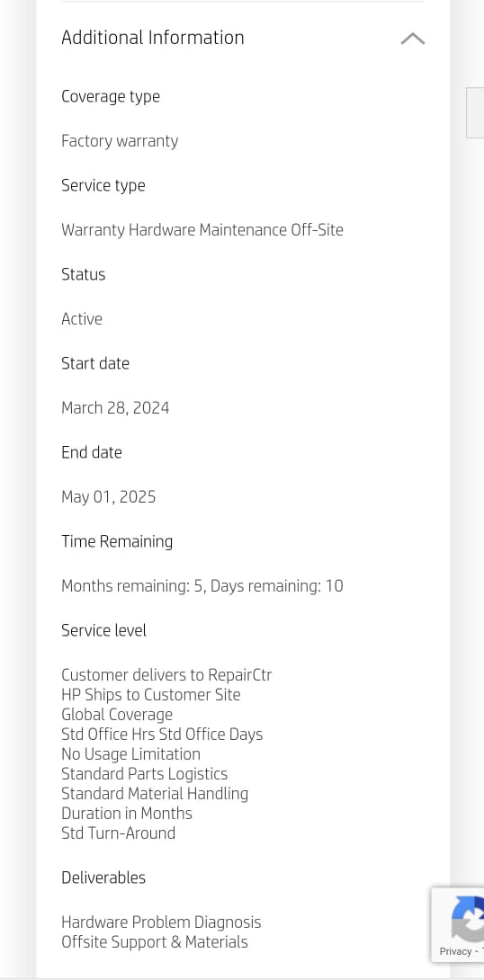Click the Deliverables label
Viewport: 484px width, 980px height.
coord(103,878)
